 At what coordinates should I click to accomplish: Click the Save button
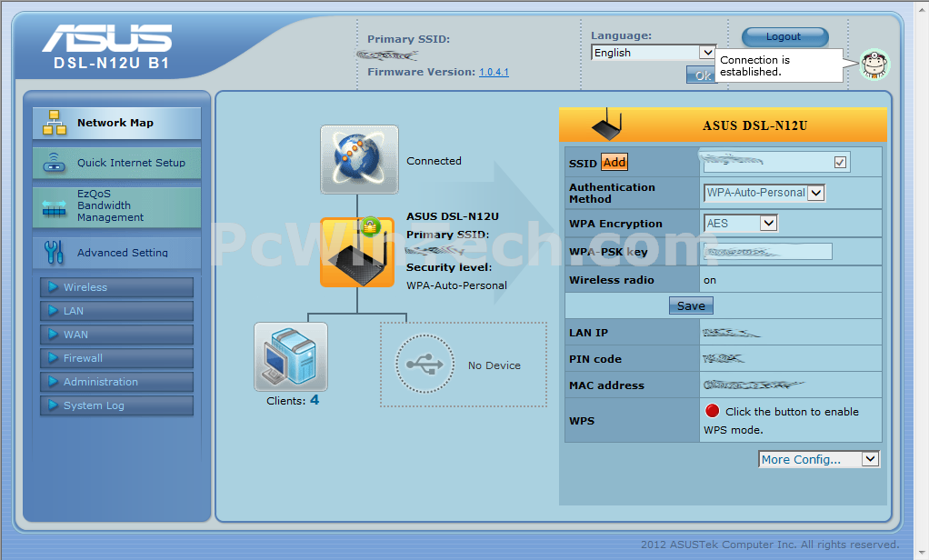(691, 305)
